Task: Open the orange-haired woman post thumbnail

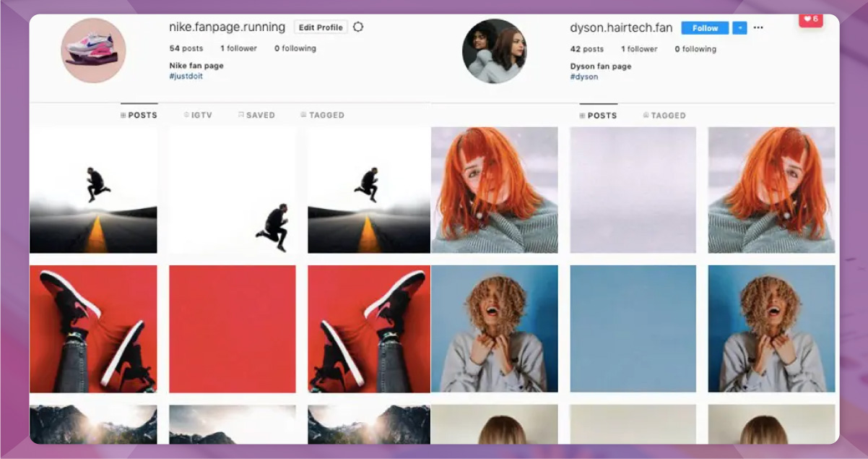Action: click(495, 189)
